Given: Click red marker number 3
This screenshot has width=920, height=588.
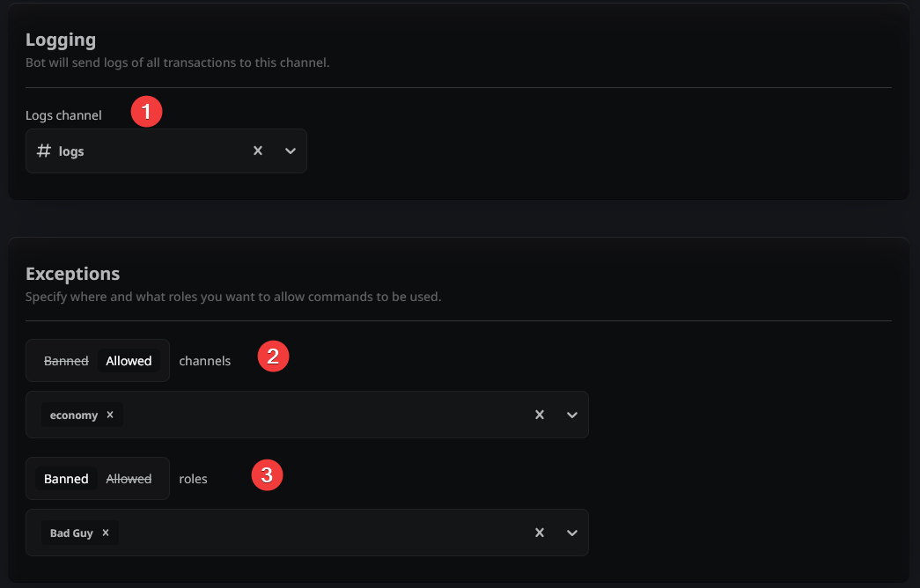Looking at the screenshot, I should pos(267,475).
